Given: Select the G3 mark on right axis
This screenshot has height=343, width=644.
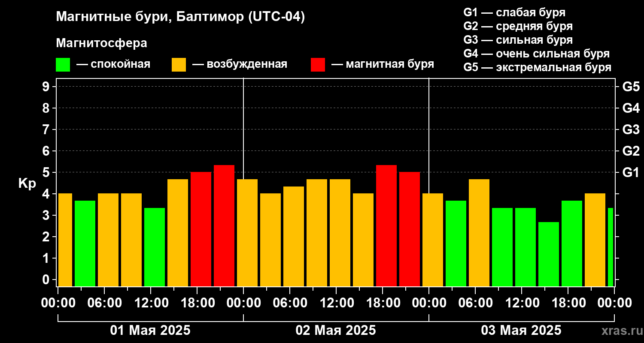Looking at the screenshot, I should [x=631, y=129].
